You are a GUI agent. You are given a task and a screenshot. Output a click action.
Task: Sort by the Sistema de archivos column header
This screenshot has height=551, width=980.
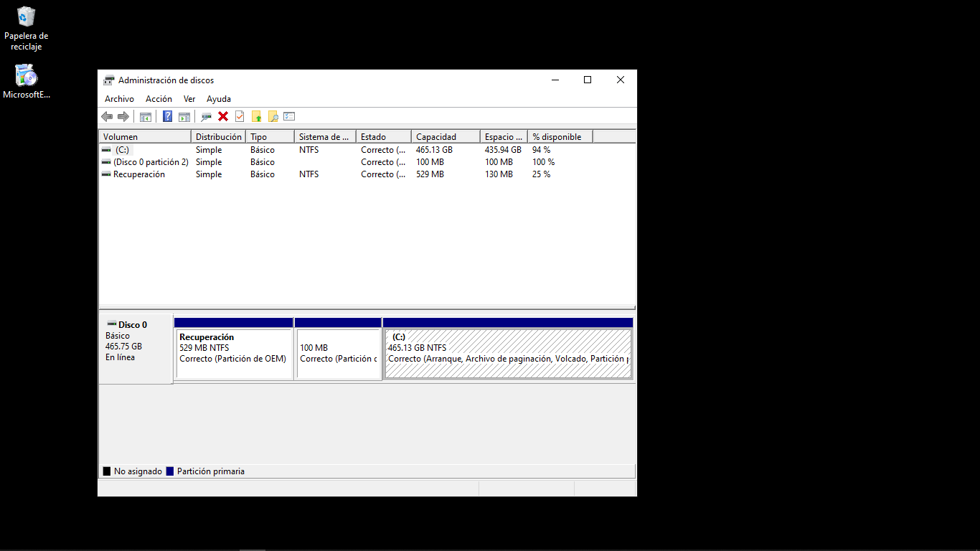[x=325, y=136]
